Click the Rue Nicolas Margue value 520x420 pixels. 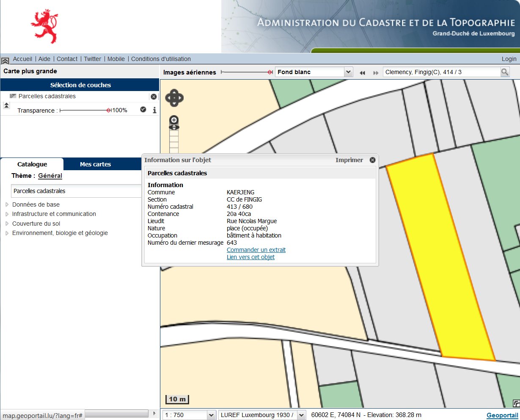(x=252, y=221)
